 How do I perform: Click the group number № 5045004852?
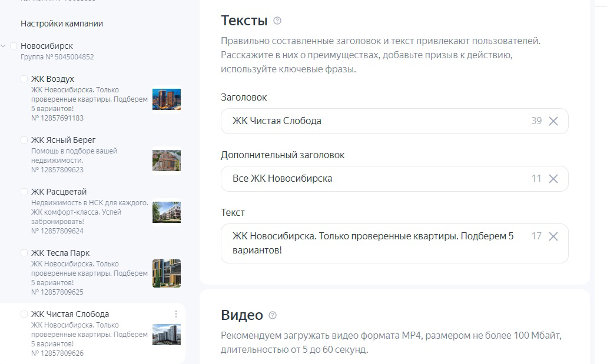click(x=57, y=57)
